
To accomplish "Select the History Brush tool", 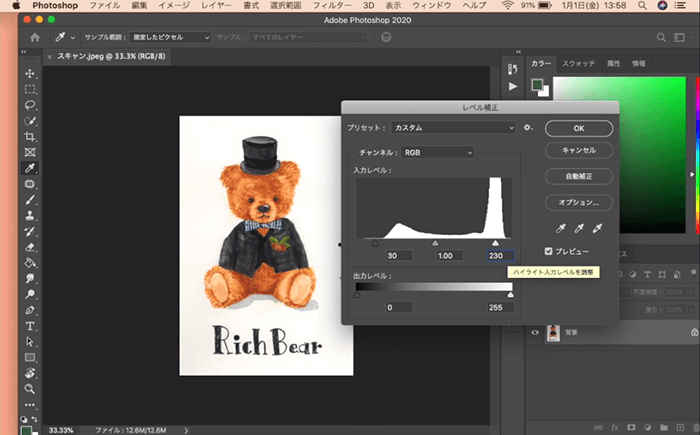I will tap(30, 231).
